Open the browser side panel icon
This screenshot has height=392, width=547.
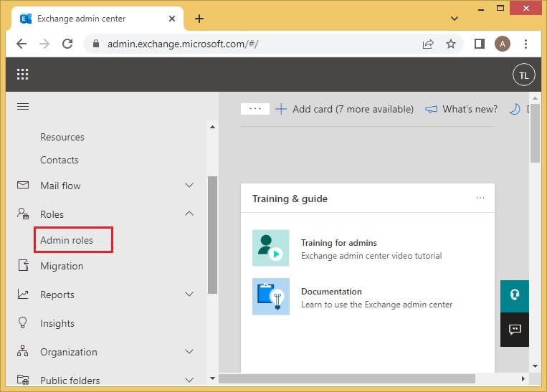click(x=480, y=44)
